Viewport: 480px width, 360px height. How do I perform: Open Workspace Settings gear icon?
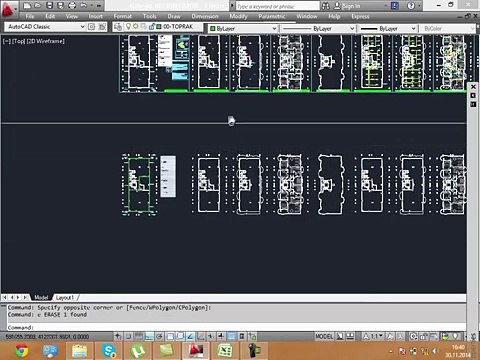click(x=92, y=27)
